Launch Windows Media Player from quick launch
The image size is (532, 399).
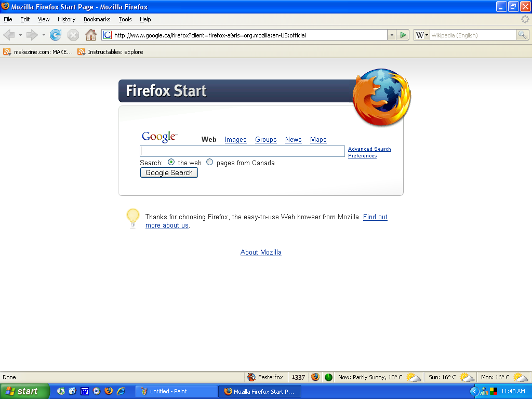pyautogui.click(x=97, y=391)
